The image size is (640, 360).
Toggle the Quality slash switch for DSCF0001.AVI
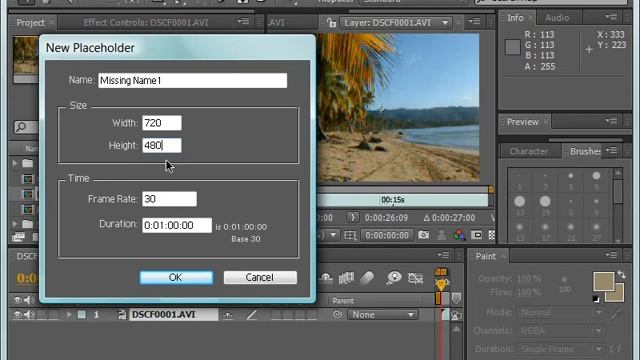251,315
